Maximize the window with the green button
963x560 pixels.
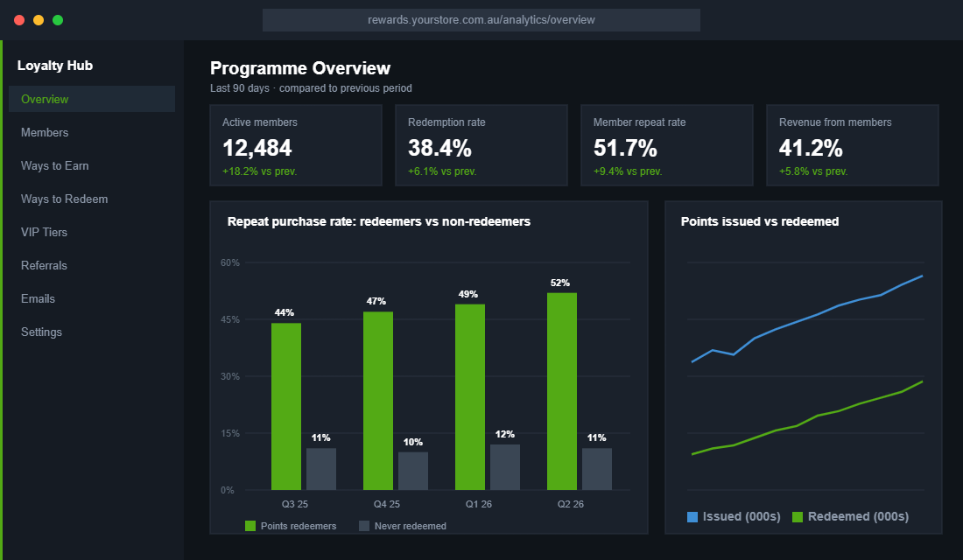pos(58,20)
